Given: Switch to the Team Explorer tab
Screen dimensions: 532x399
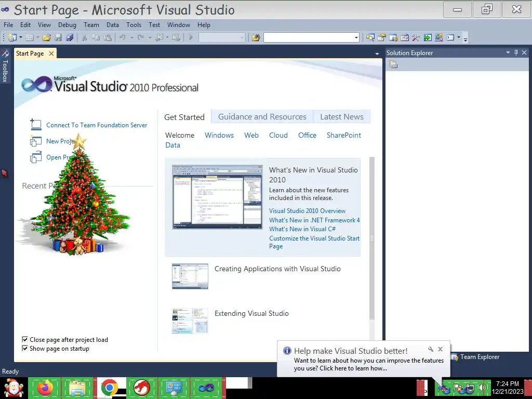Looking at the screenshot, I should click(476, 357).
